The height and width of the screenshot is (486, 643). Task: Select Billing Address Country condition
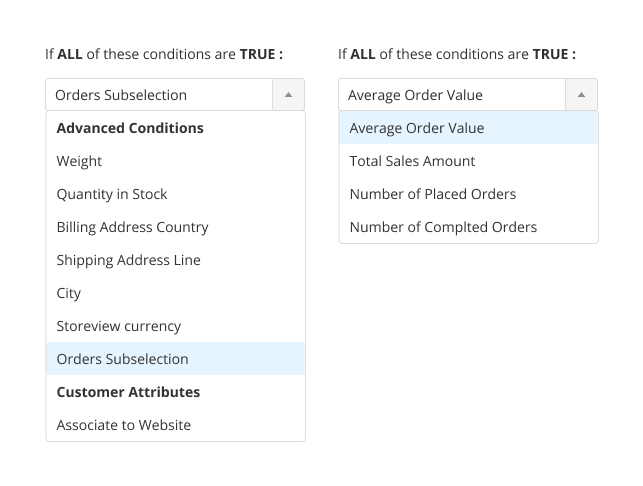[x=132, y=227]
